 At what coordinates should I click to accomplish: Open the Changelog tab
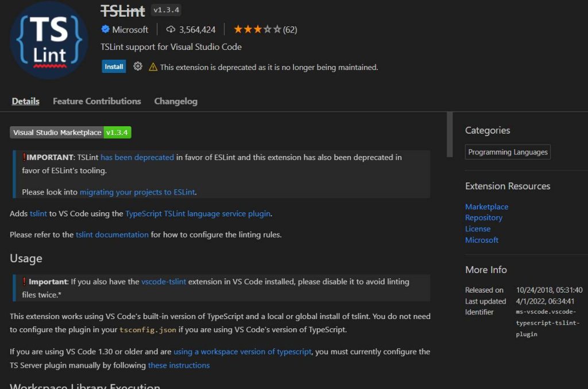click(x=176, y=101)
